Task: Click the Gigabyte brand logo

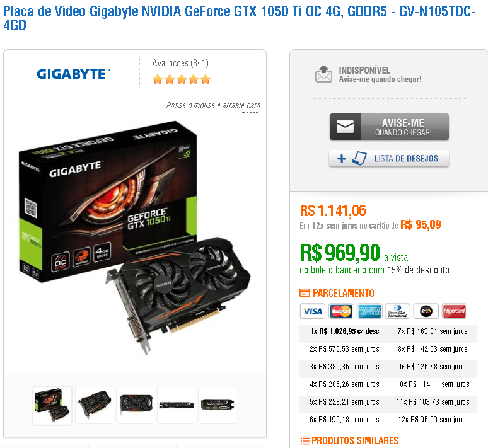Action: 73,74
